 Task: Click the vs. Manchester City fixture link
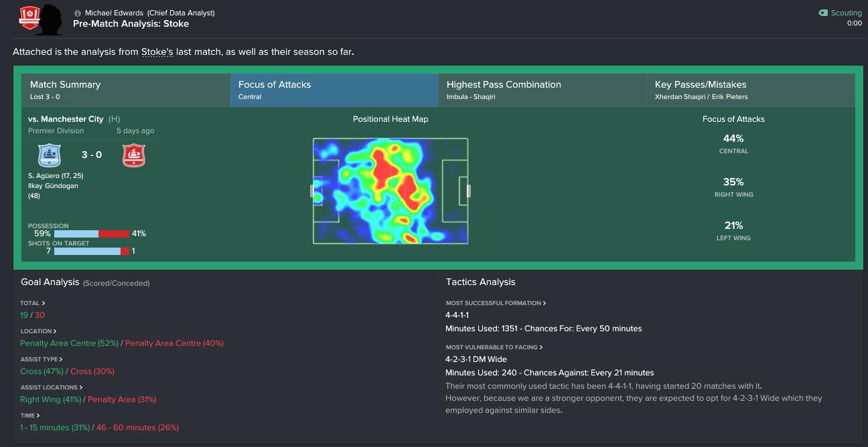[x=66, y=118]
